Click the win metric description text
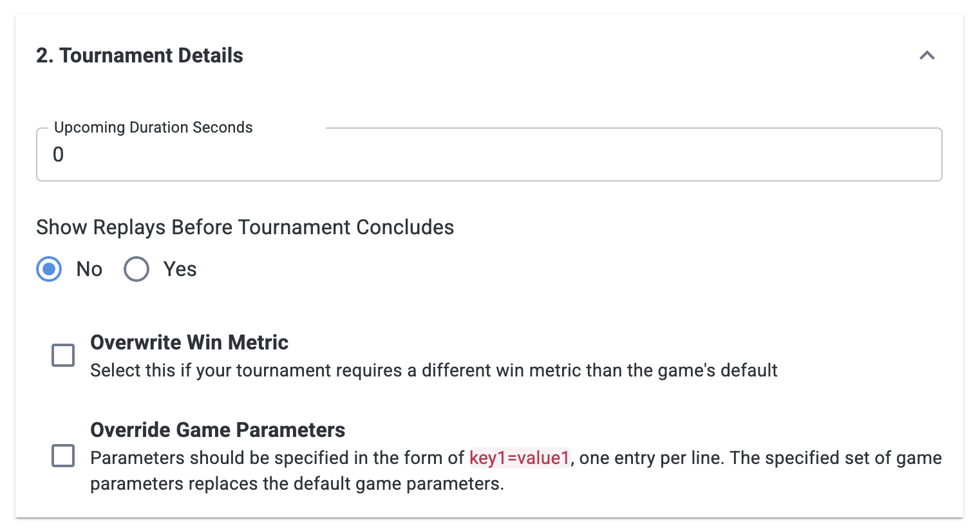Image resolution: width=980 pixels, height=529 pixels. [433, 371]
